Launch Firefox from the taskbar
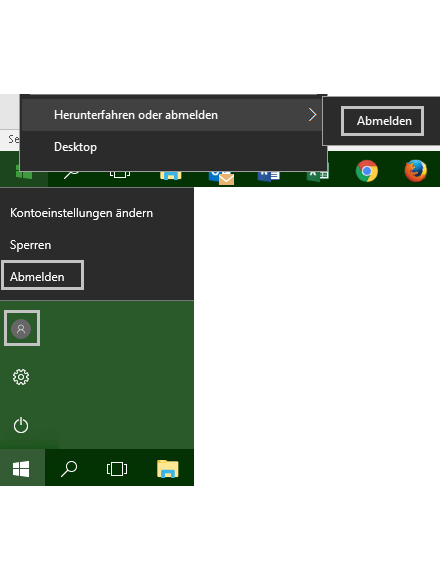 click(416, 171)
